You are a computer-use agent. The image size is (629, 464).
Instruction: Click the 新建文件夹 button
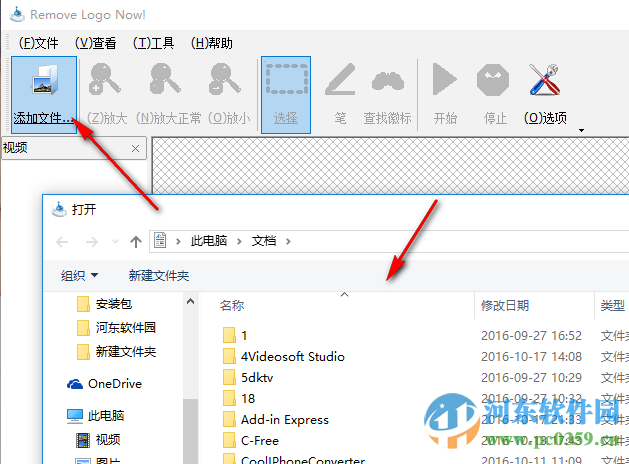pyautogui.click(x=158, y=276)
